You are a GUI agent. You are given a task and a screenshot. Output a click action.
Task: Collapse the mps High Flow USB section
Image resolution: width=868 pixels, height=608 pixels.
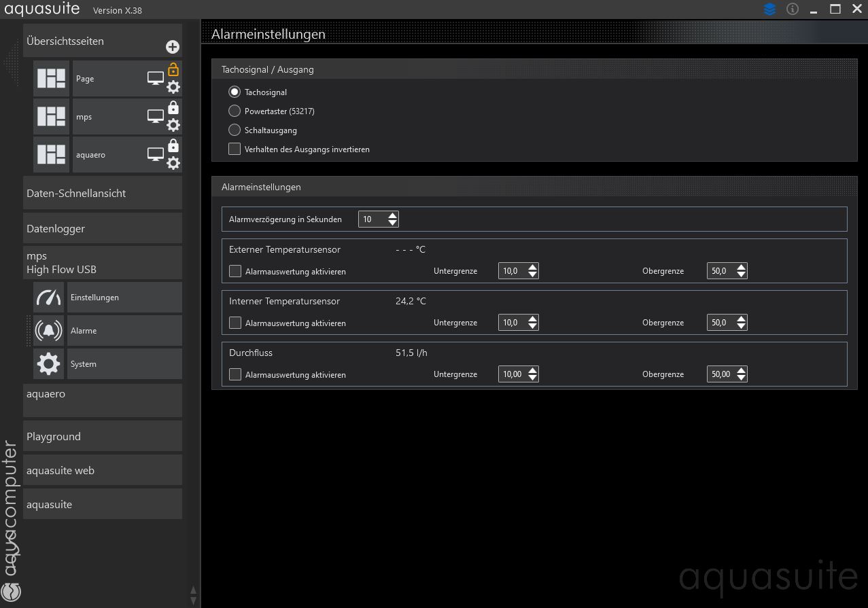(x=102, y=263)
